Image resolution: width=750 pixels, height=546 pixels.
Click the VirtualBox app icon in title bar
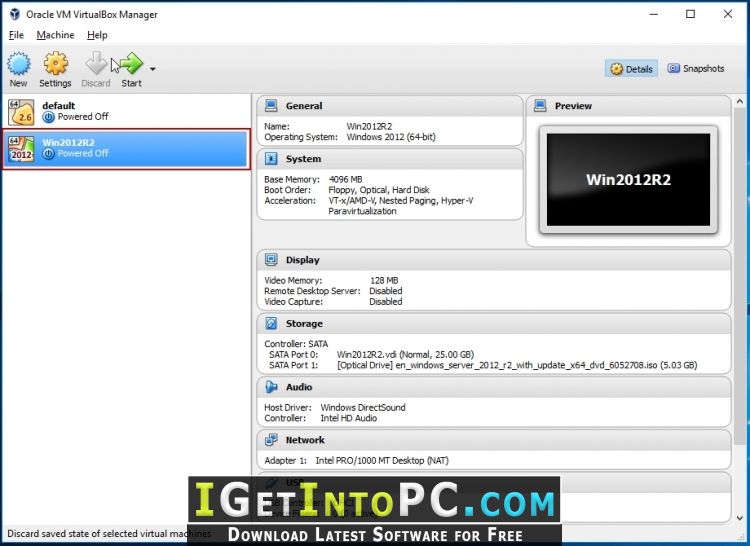pos(15,14)
